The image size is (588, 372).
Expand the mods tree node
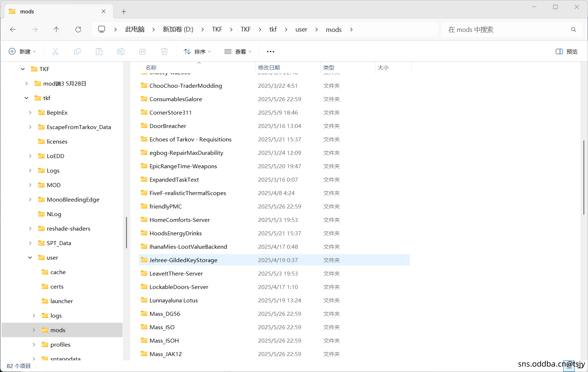(x=34, y=330)
